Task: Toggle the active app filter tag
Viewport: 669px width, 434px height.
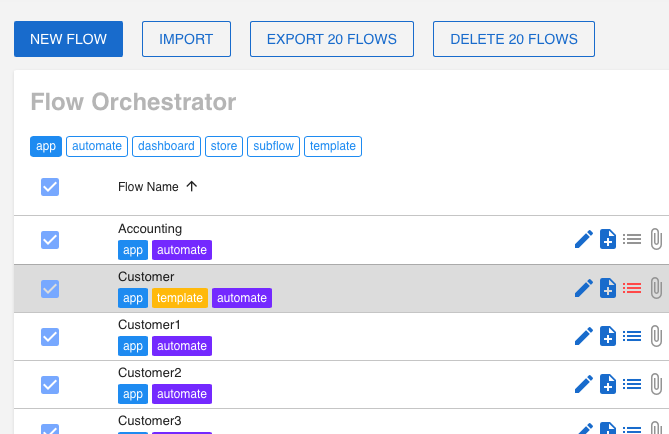Action: pos(46,146)
